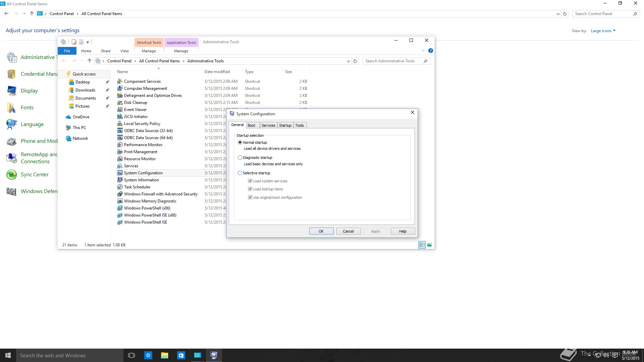Open Component Services shortcut icon

[120, 81]
